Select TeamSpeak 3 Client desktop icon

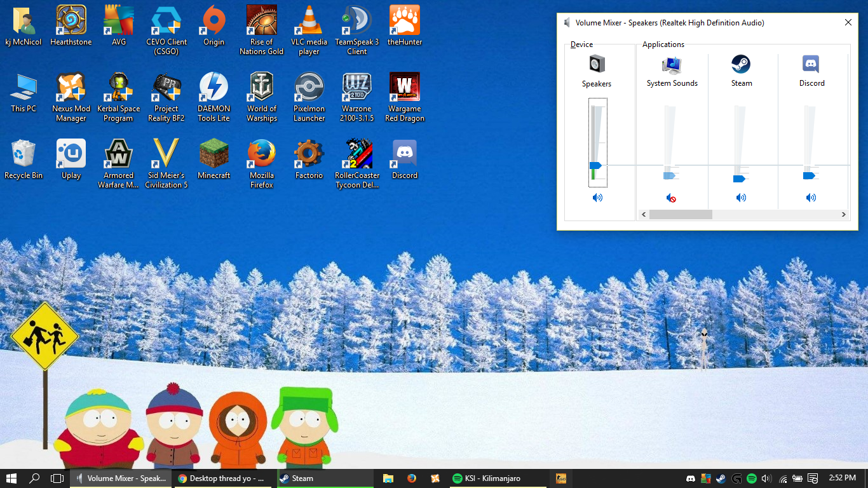(x=357, y=30)
